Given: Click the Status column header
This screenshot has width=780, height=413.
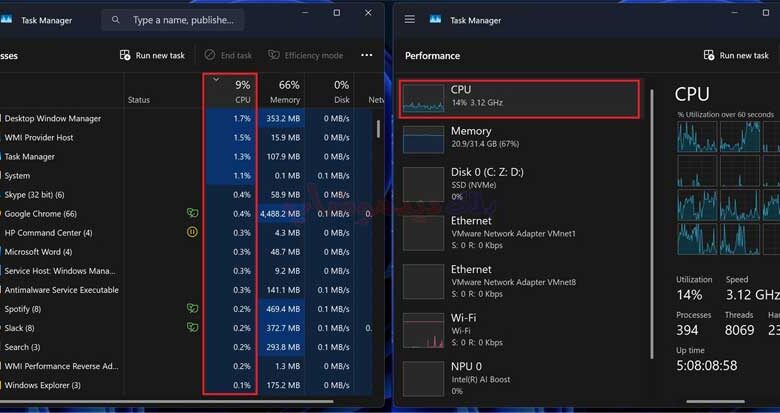Looking at the screenshot, I should 138,100.
